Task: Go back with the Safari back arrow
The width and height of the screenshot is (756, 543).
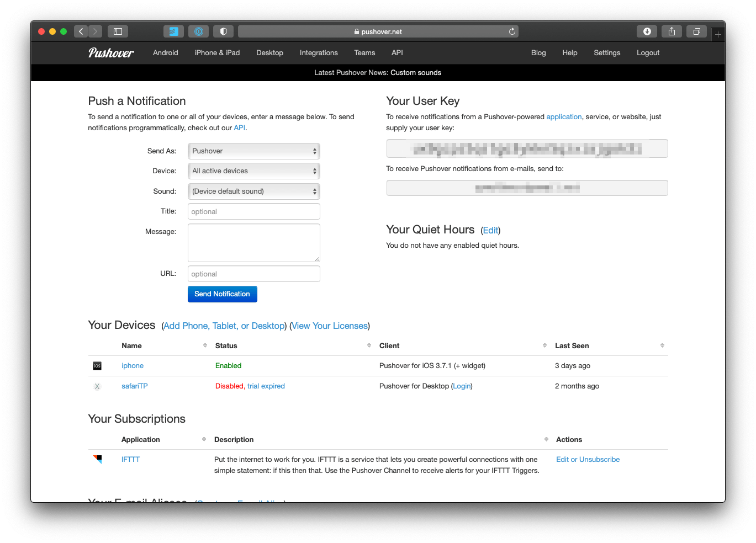Action: point(81,31)
